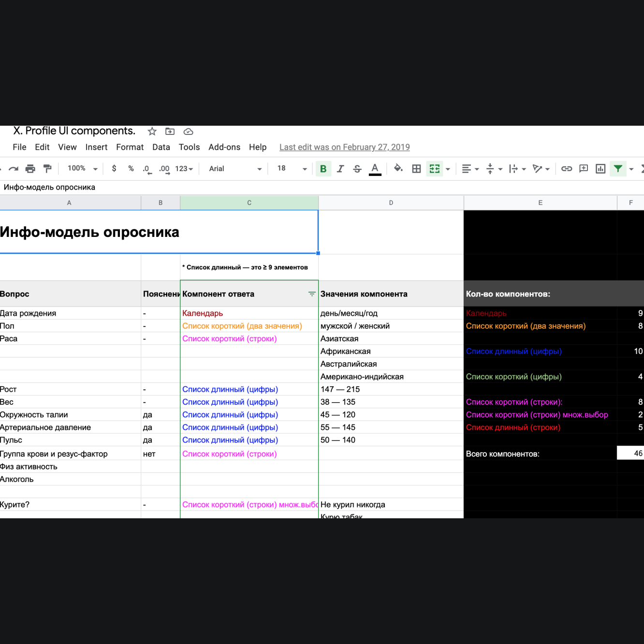Click the insert chart icon

click(x=600, y=169)
